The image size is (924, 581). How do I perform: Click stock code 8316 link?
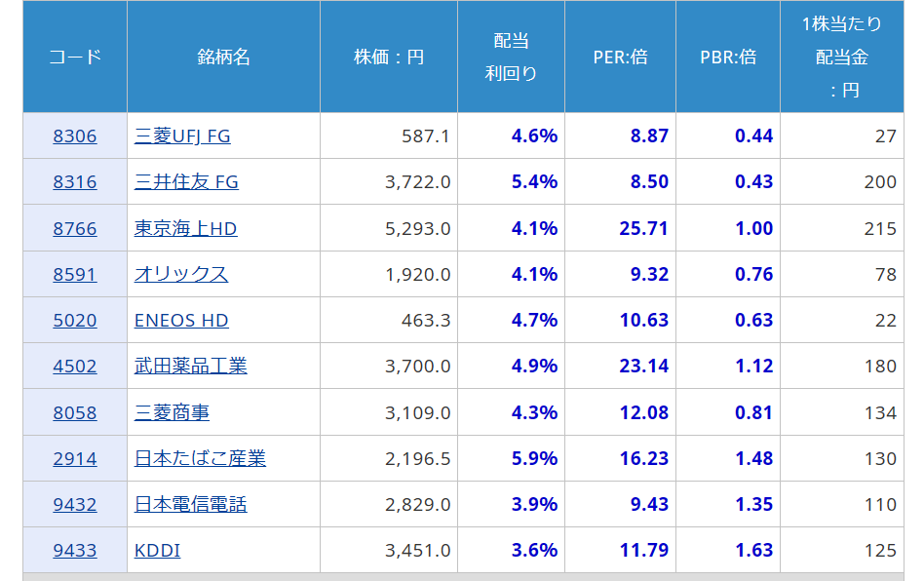click(75, 182)
